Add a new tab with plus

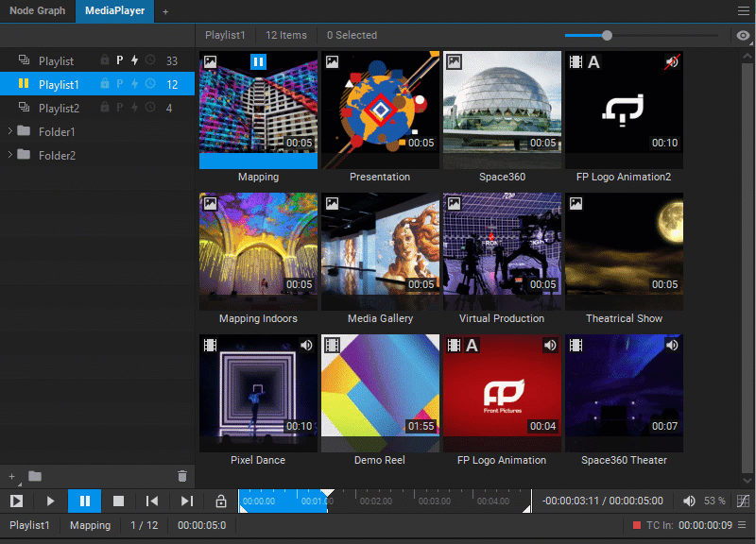click(165, 11)
